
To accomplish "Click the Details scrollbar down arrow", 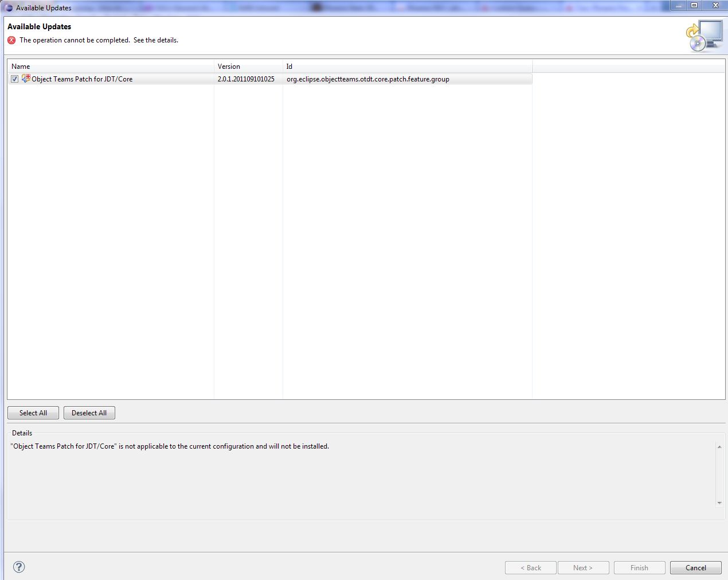I will pos(719,503).
